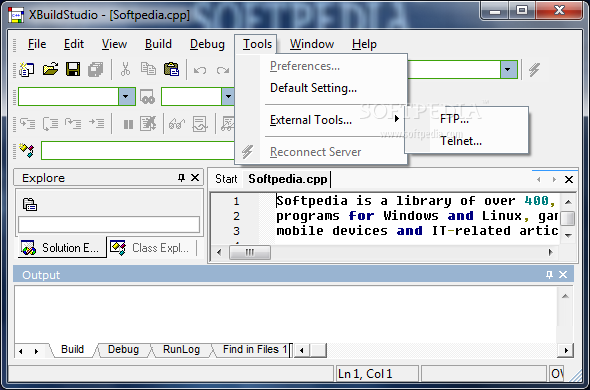Select Reconnect Server menu entry
The height and width of the screenshot is (390, 590).
coord(321,152)
